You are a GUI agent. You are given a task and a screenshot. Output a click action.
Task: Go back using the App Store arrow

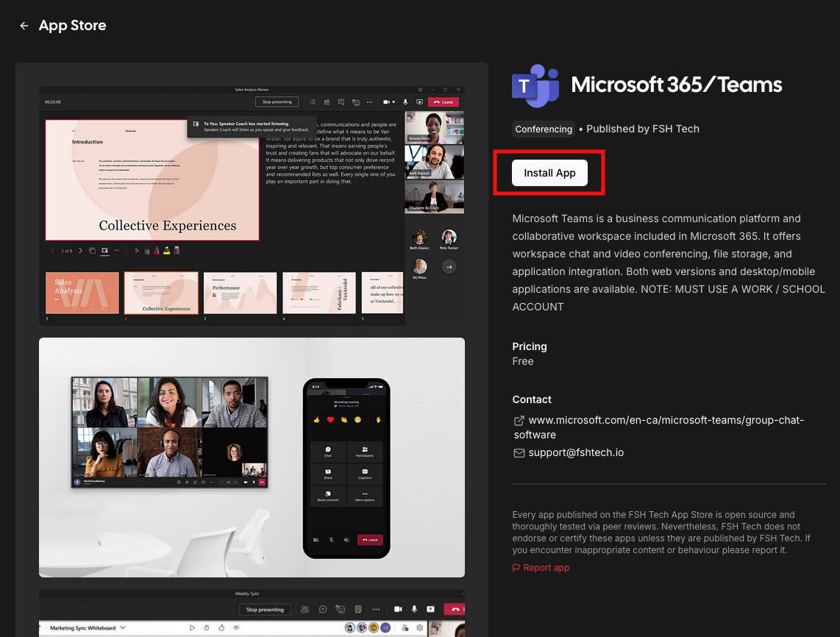click(24, 26)
